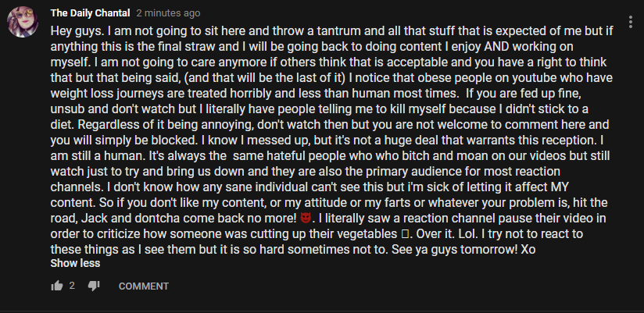Viewport: 644px width, 313px height.
Task: Click the like count number 2
Action: (72, 286)
